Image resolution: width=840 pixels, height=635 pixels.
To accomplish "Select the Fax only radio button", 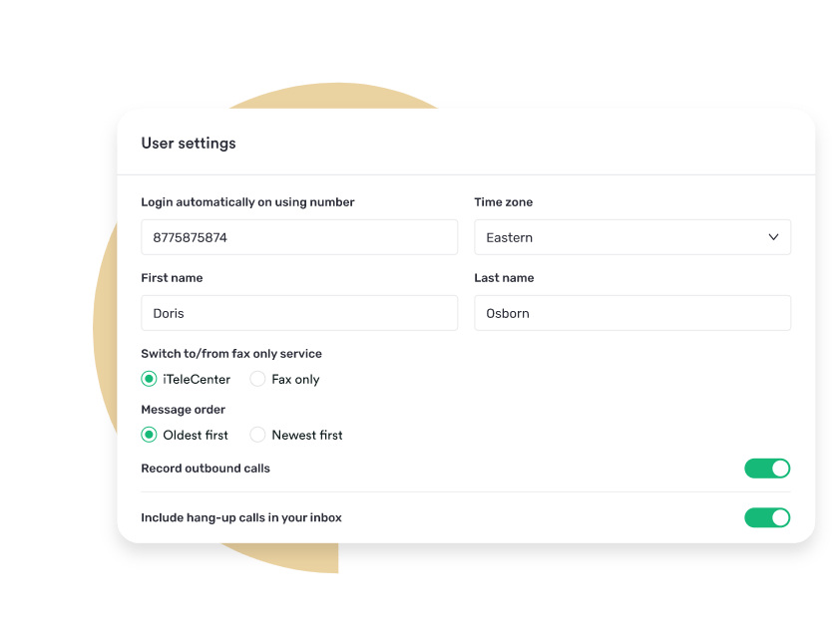I will point(257,379).
